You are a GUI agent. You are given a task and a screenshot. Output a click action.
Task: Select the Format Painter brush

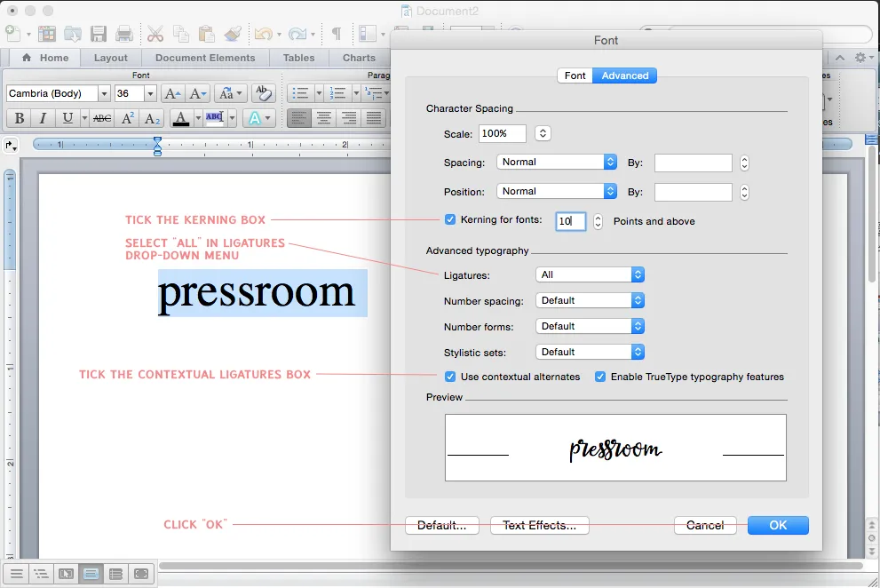click(x=233, y=34)
